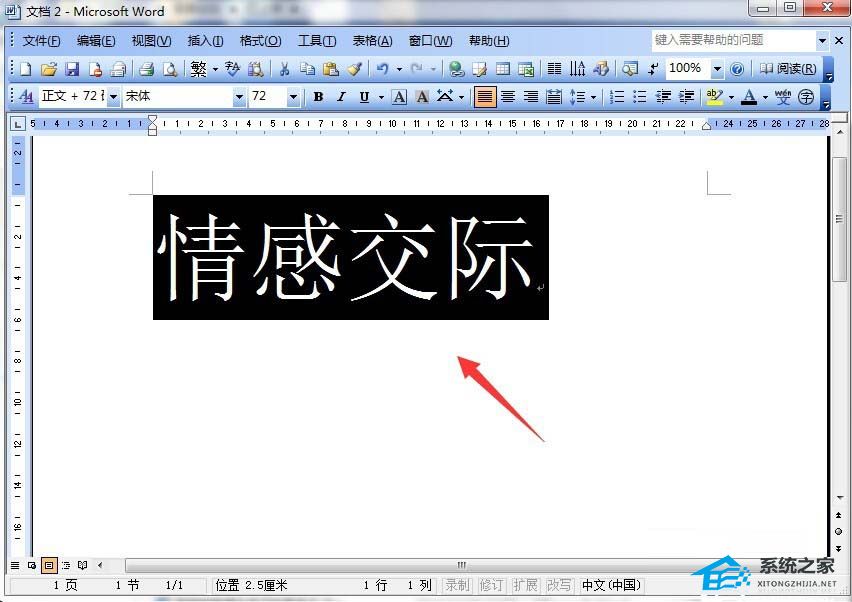Toggle Bold formatting button
The height and width of the screenshot is (602, 852).
pyautogui.click(x=319, y=97)
